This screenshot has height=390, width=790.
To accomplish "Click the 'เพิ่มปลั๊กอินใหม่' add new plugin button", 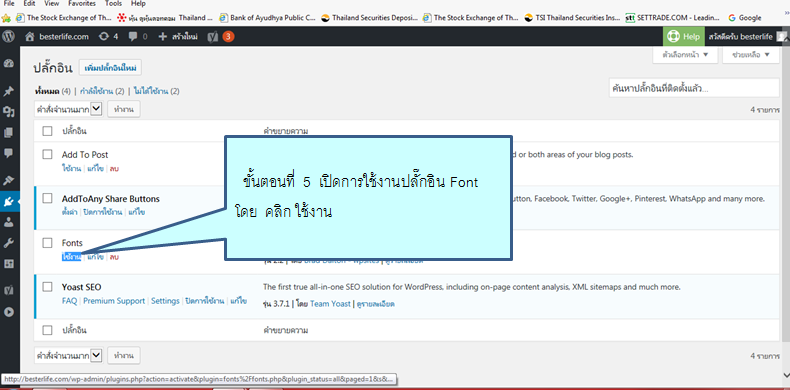I will click(x=110, y=67).
